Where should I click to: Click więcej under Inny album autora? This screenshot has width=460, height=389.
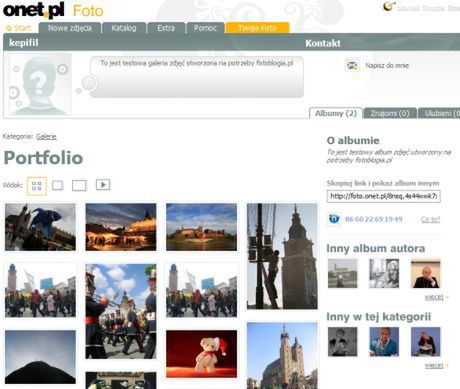pyautogui.click(x=434, y=297)
